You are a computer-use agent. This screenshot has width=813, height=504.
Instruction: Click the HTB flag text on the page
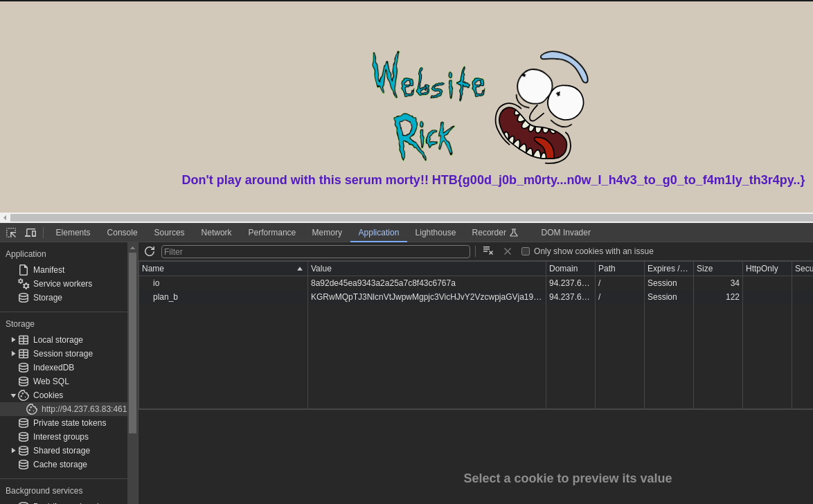pyautogui.click(x=618, y=180)
